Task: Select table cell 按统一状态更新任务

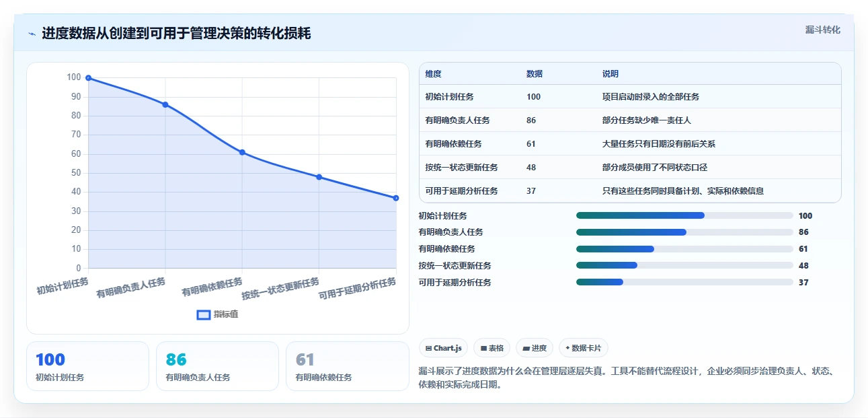Action: point(461,168)
